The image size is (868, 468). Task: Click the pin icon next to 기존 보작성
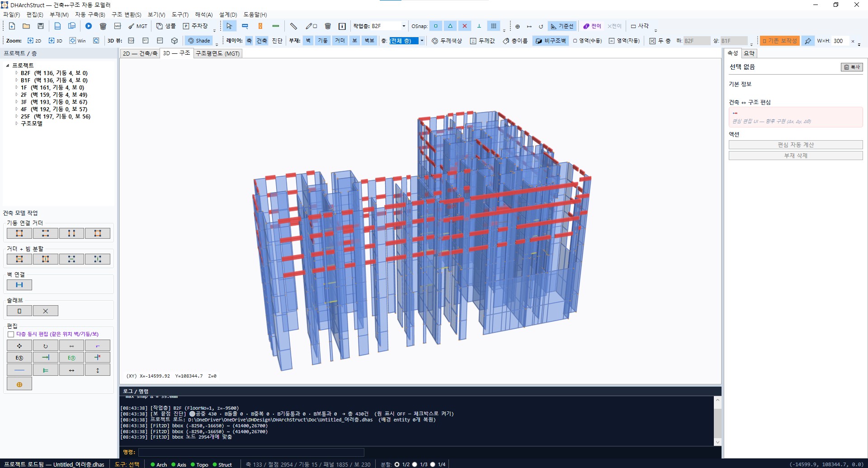click(807, 41)
